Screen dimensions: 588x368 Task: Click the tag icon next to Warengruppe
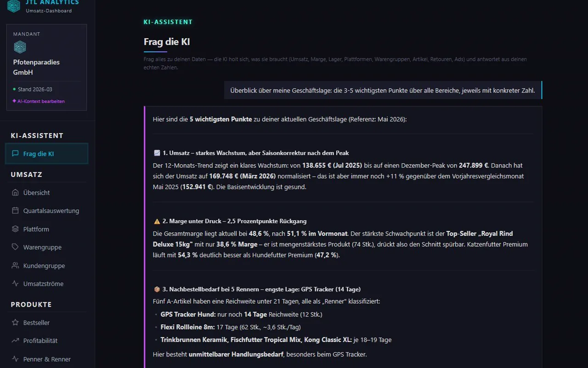(x=15, y=247)
